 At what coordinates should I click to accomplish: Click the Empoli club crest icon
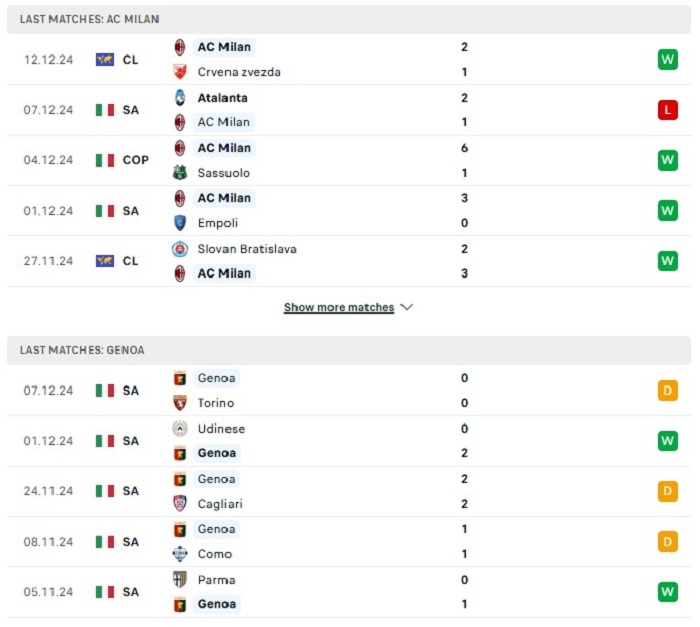pyautogui.click(x=180, y=222)
